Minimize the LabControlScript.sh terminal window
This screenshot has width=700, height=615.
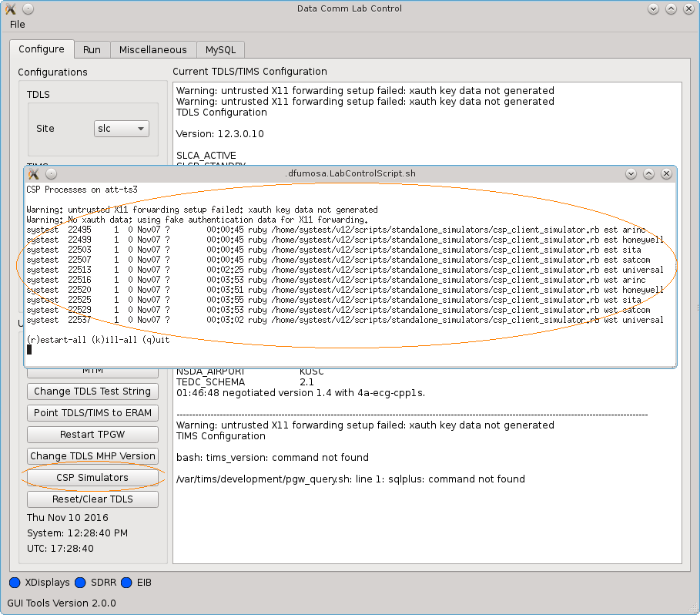[631, 173]
